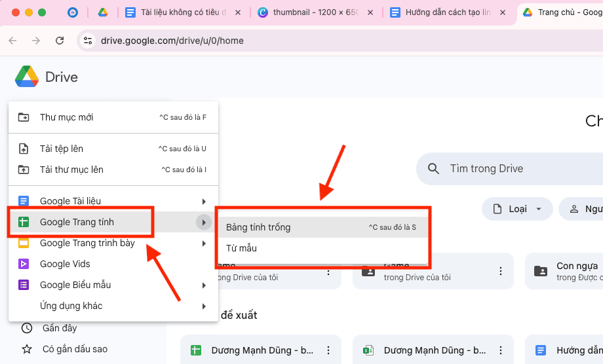Expand the Google Biểu mẫu submenu arrow
Screen dimensions: 603x364
tap(204, 285)
